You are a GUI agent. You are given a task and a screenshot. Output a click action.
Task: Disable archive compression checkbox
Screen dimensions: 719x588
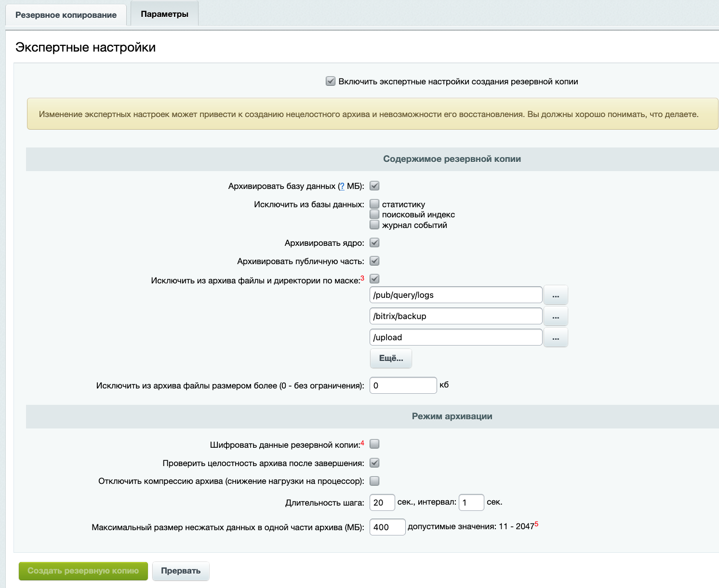374,481
